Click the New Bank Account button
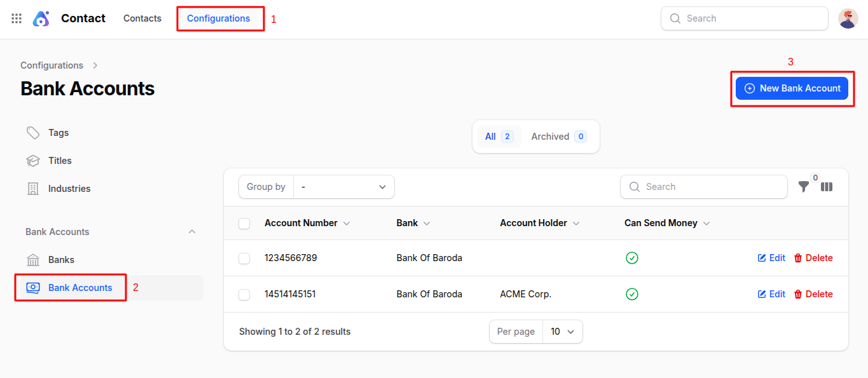Screen dimensions: 868x378 tap(792, 88)
